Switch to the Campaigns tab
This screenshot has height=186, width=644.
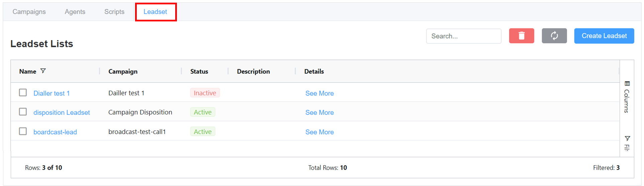[29, 12]
